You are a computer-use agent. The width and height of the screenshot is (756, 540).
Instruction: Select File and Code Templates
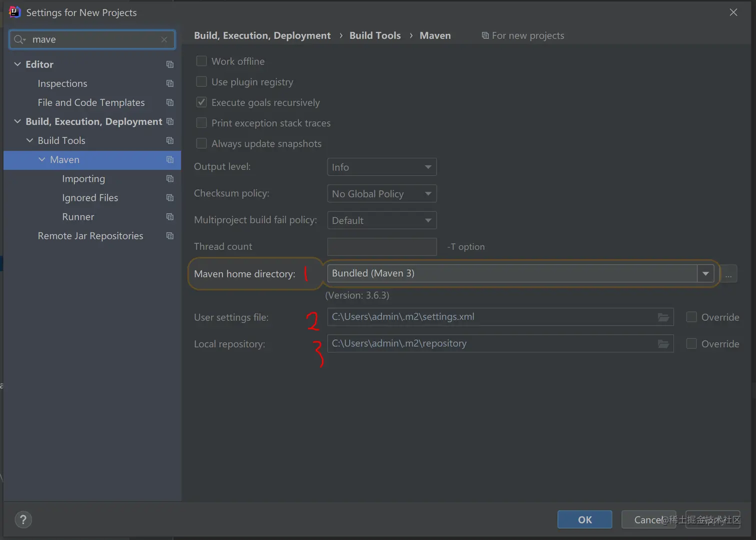click(91, 102)
